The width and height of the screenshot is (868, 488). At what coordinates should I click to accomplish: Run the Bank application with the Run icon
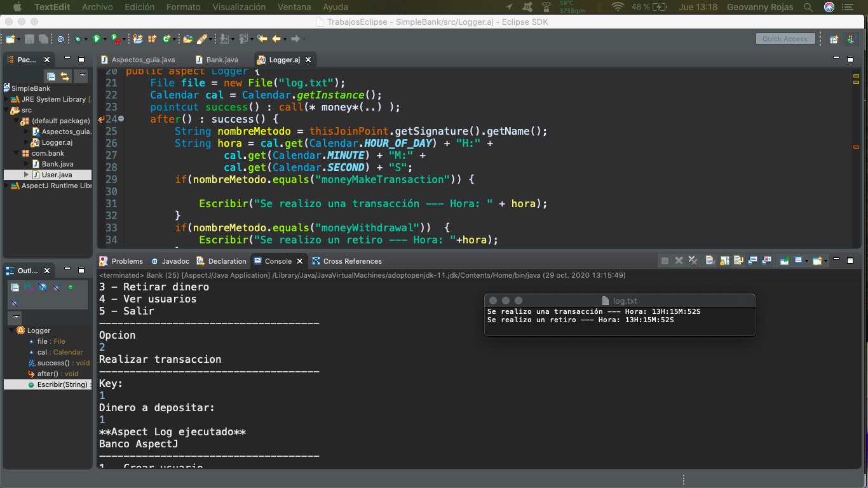98,38
